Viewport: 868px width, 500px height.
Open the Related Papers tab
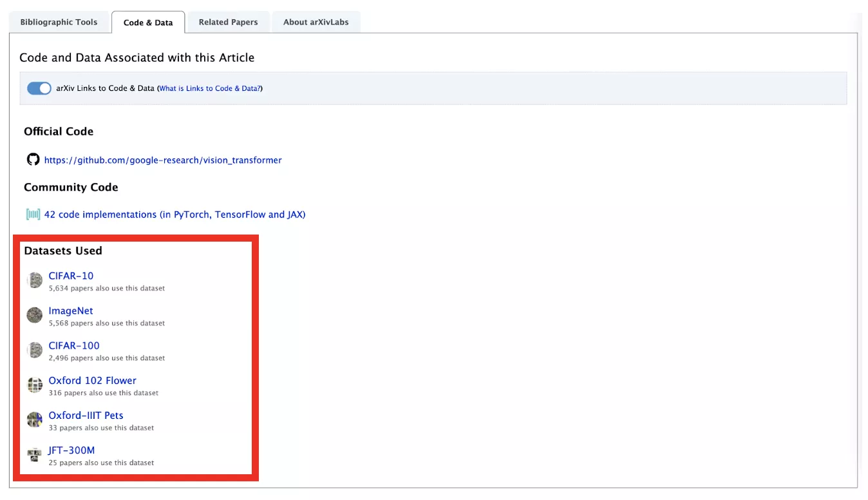(228, 21)
